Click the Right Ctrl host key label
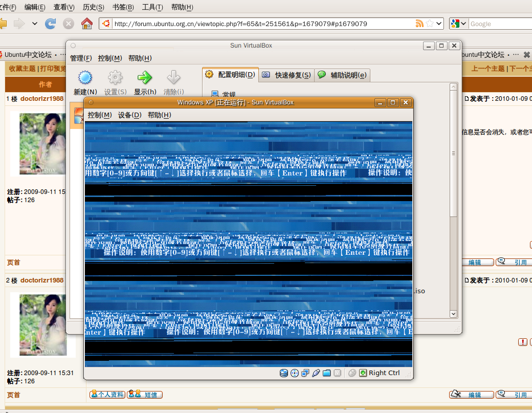532x413 pixels. tap(384, 373)
